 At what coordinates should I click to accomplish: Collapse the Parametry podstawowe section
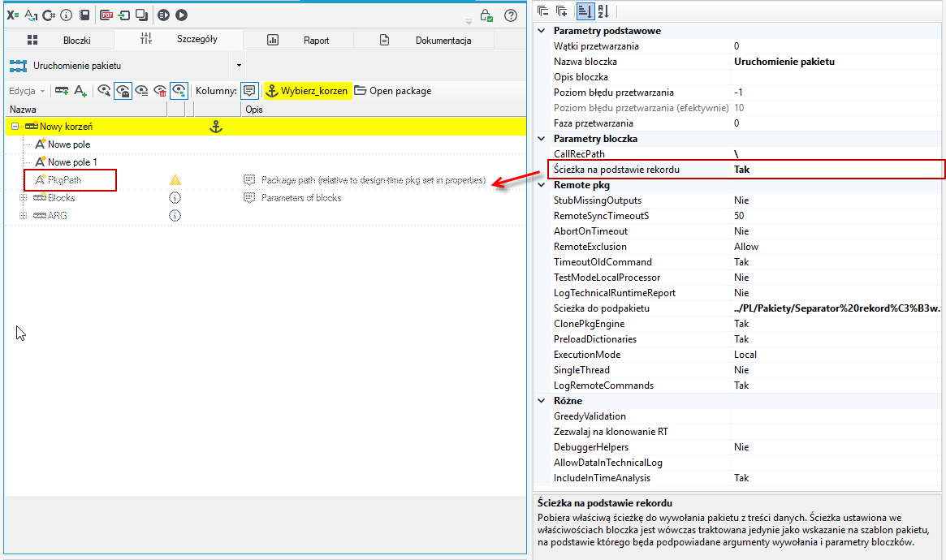click(x=542, y=31)
